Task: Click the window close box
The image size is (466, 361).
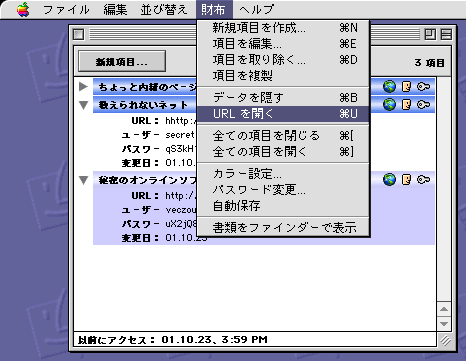Action: click(x=79, y=34)
